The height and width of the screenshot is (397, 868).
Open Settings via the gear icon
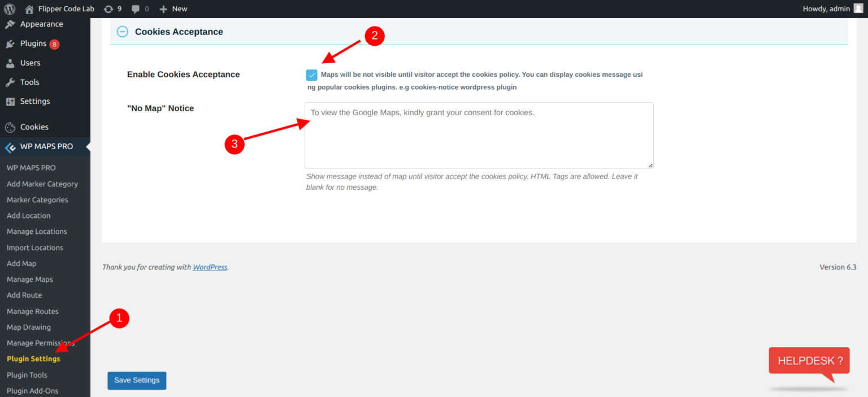10,101
